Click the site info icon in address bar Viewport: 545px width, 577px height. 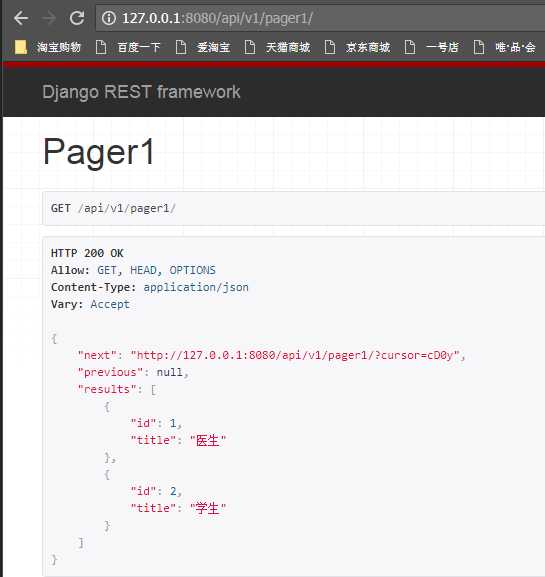coord(109,18)
